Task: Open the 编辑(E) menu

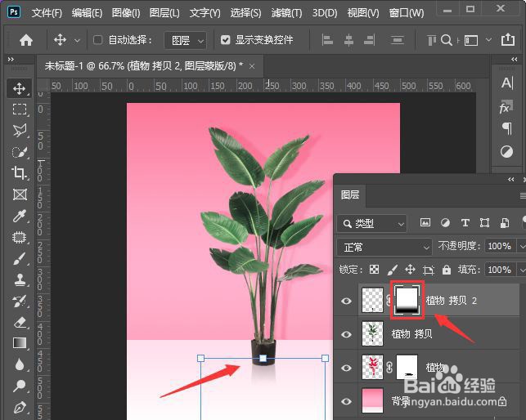Action: pos(87,13)
